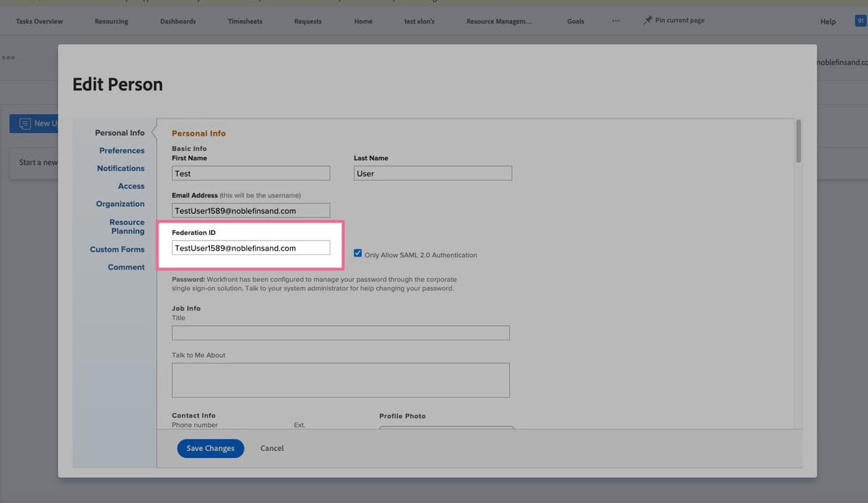This screenshot has width=868, height=503.
Task: Open Timesheets nav tab
Action: tap(244, 21)
